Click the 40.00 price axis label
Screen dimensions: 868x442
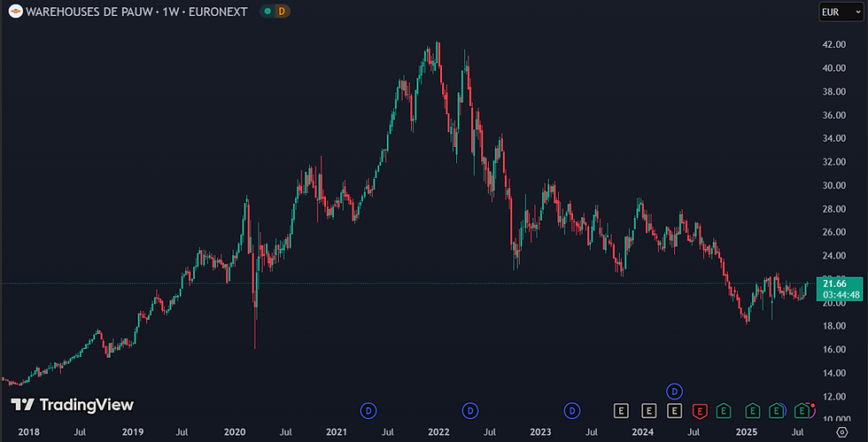[x=834, y=67]
